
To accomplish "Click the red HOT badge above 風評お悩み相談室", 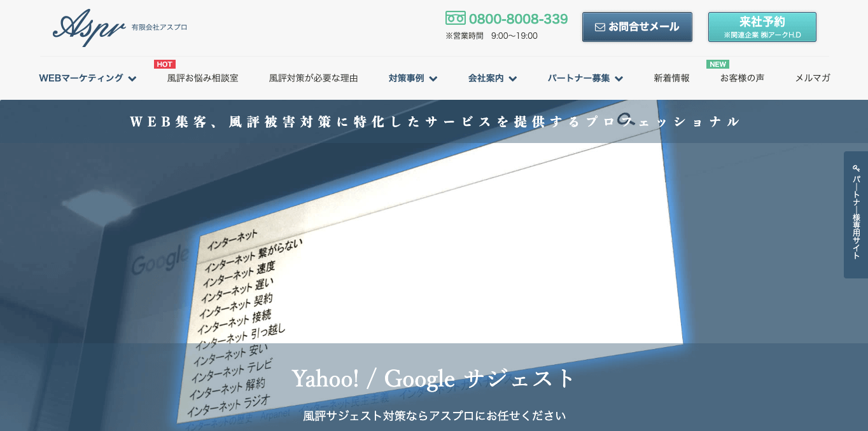I will pos(165,64).
